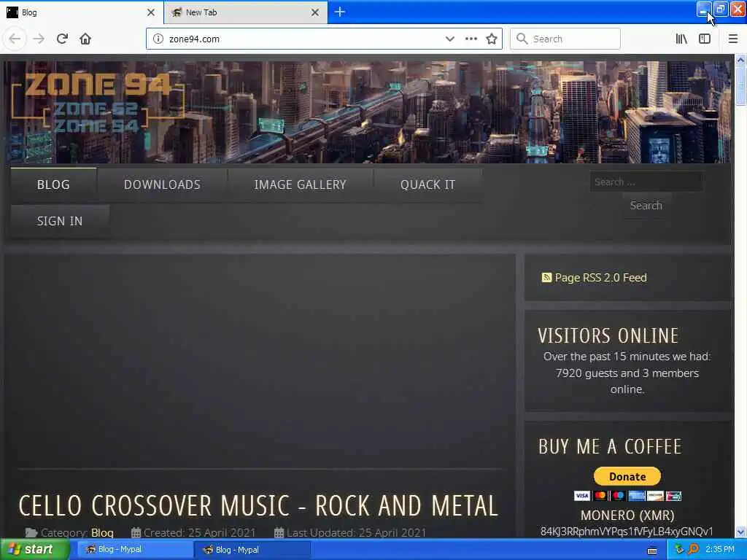Click the VISITORS ONLINE heading
This screenshot has height=560, width=747.
[608, 335]
